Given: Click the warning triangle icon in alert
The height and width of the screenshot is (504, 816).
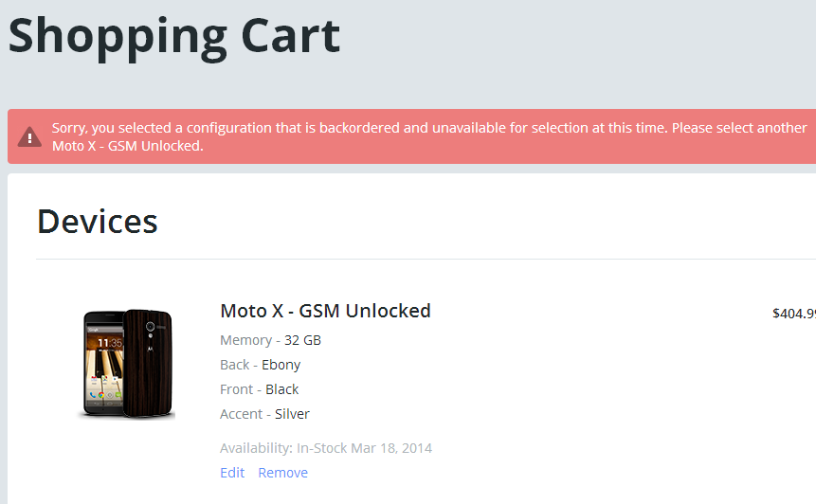Looking at the screenshot, I should point(29,137).
